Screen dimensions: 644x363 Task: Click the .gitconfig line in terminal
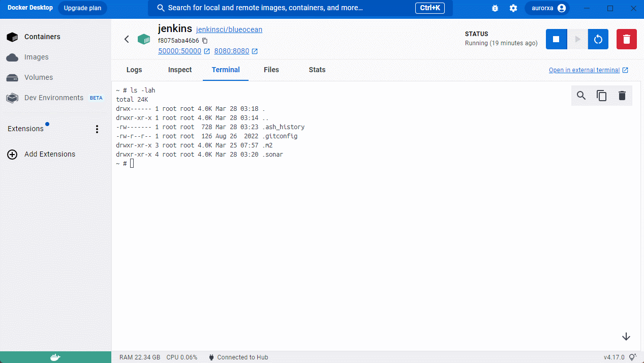click(207, 136)
